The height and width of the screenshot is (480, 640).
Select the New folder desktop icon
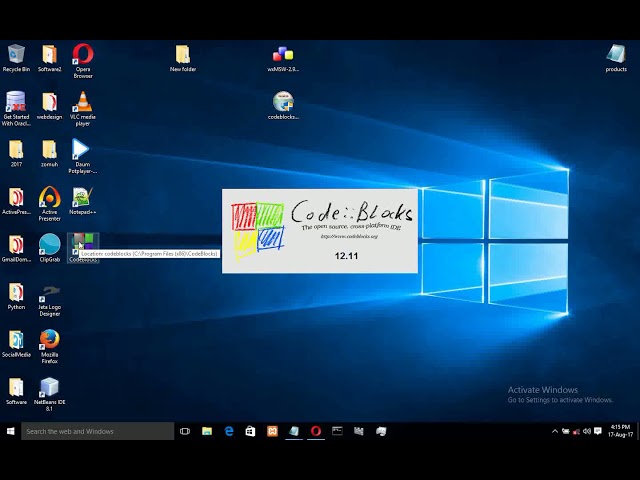(x=183, y=58)
